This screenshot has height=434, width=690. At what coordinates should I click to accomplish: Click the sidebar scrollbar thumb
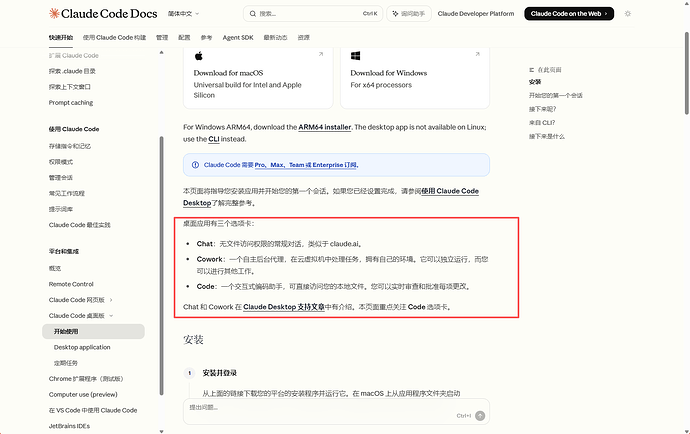(x=161, y=266)
